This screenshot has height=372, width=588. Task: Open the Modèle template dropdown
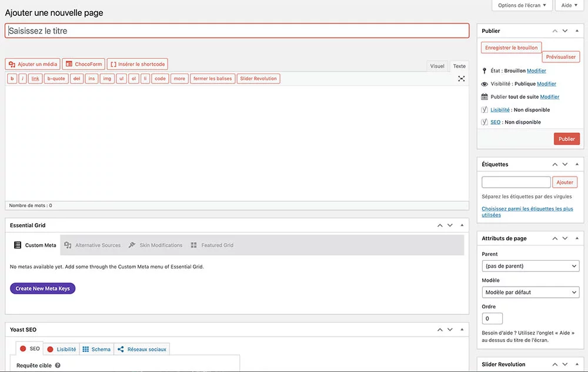coord(530,292)
